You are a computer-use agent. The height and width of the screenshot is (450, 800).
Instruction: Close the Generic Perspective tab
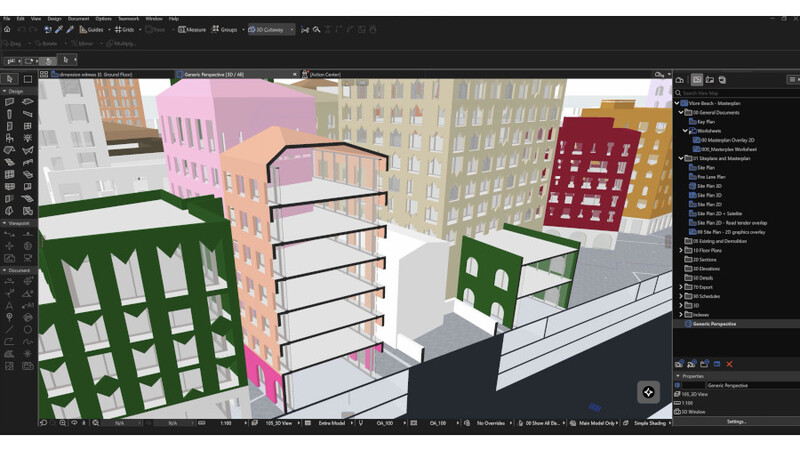point(294,74)
